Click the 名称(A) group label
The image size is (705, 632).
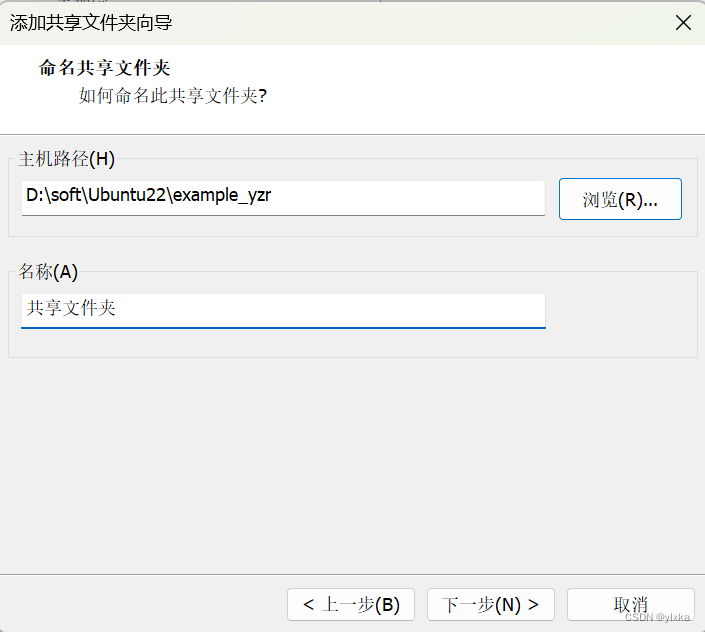tap(48, 271)
